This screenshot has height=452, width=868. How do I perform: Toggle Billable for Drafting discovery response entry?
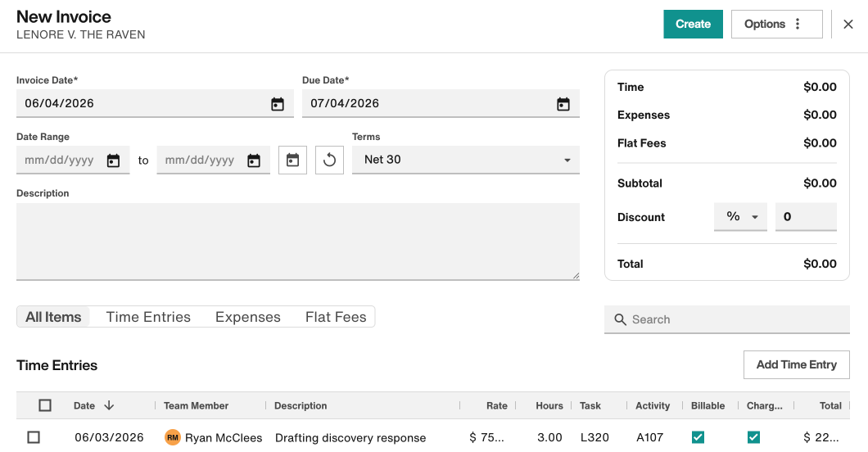[698, 437]
